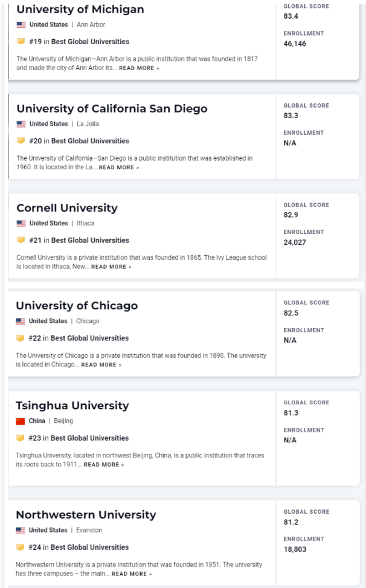The image size is (366, 588).
Task: Click the ranking badge icon next to #22
Action: pos(21,338)
